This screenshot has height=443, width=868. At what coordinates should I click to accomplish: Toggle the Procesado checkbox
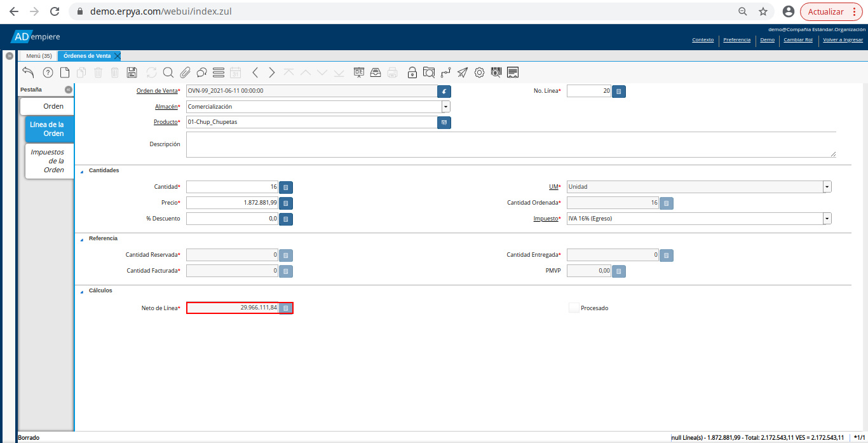click(574, 308)
